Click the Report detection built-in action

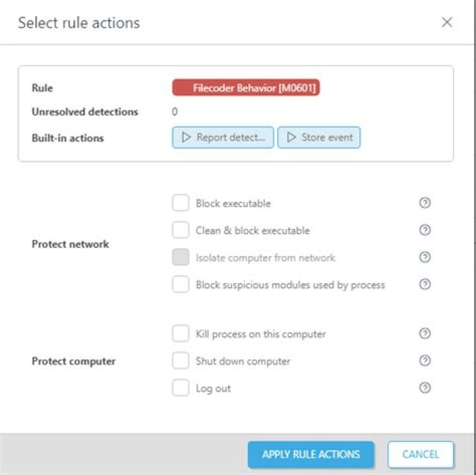(223, 138)
